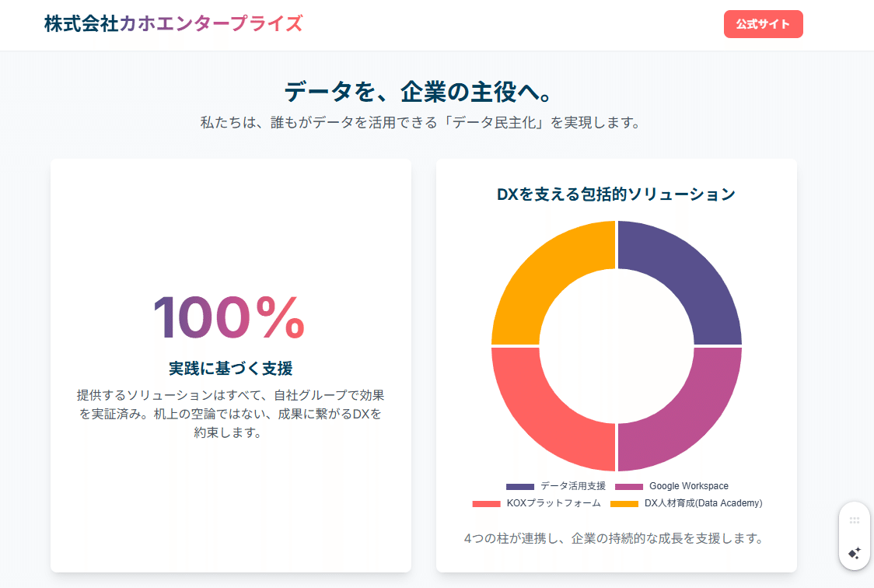The height and width of the screenshot is (588, 874).
Task: Click the 実践に基づく支援 heading
Action: 230,368
